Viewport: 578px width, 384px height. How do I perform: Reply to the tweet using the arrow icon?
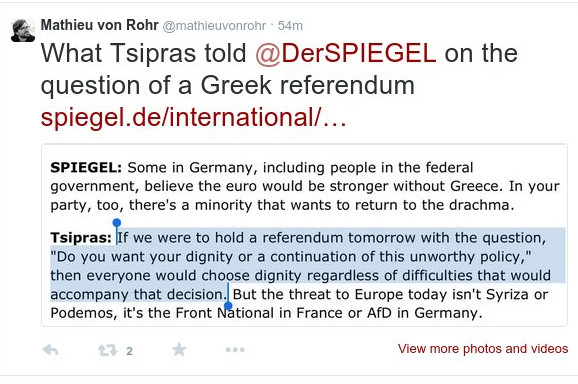[x=51, y=350]
